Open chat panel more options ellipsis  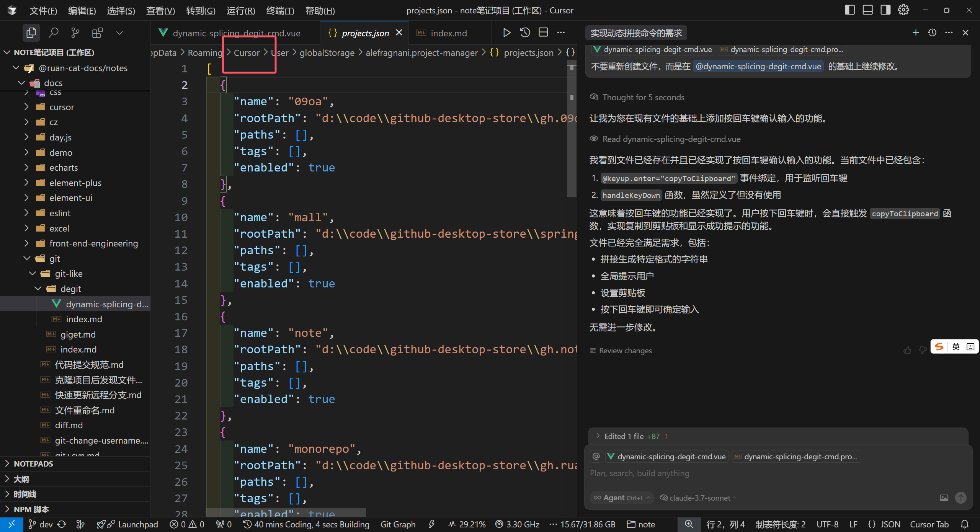click(x=949, y=33)
